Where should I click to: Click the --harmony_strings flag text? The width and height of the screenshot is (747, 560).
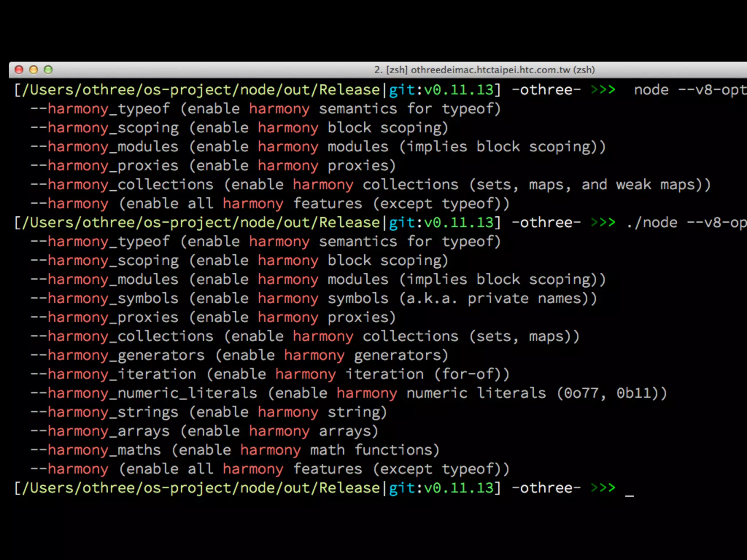point(104,412)
